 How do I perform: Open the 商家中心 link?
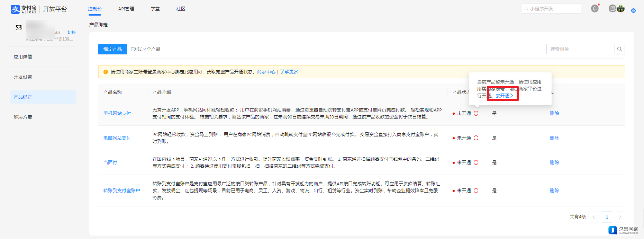[x=266, y=72]
